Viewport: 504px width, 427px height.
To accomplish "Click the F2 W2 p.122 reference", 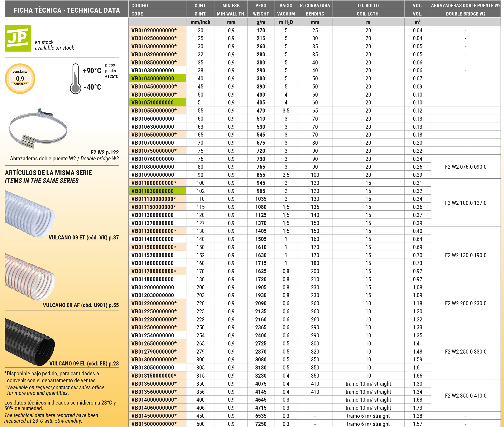I will (x=105, y=152).
